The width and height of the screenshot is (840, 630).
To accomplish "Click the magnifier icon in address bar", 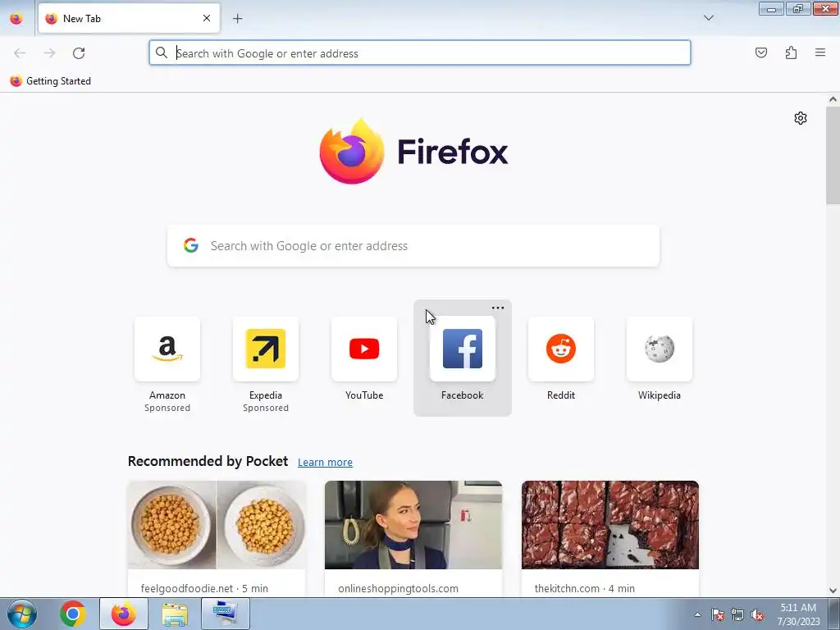I will coord(162,52).
